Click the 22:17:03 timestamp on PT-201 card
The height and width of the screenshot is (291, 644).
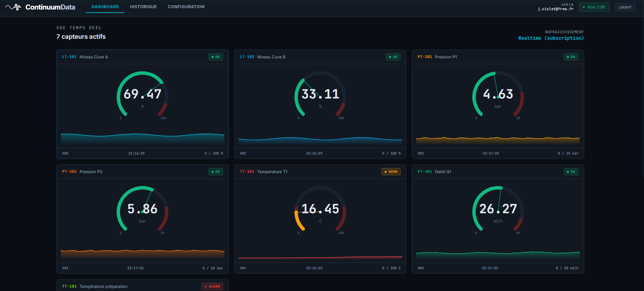(491, 153)
